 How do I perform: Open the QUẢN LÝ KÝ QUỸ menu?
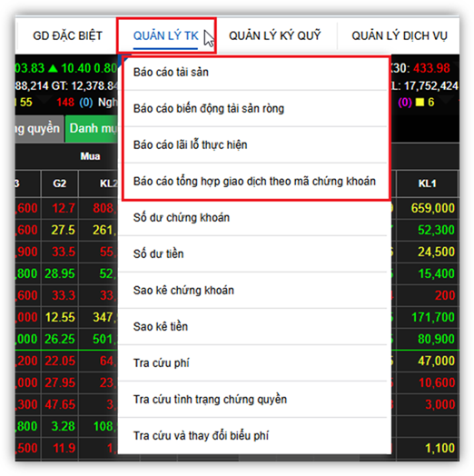pyautogui.click(x=274, y=35)
